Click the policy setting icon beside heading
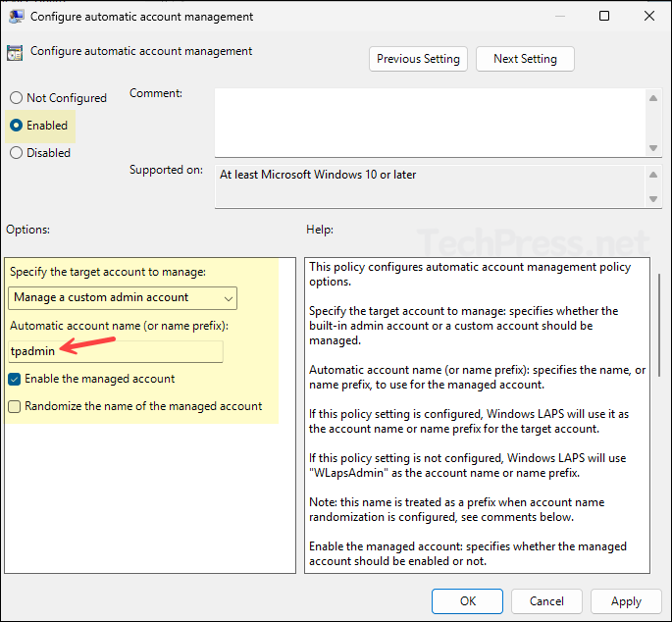 [x=15, y=52]
